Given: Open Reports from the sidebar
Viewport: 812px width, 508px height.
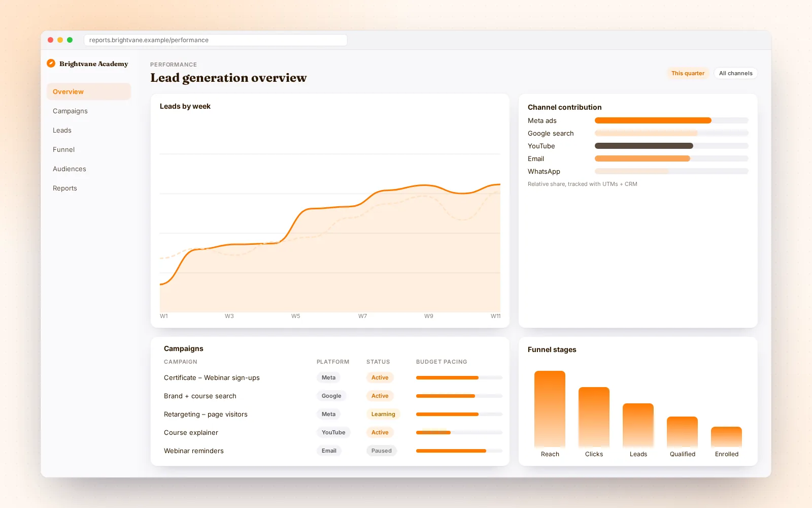Looking at the screenshot, I should coord(89,188).
